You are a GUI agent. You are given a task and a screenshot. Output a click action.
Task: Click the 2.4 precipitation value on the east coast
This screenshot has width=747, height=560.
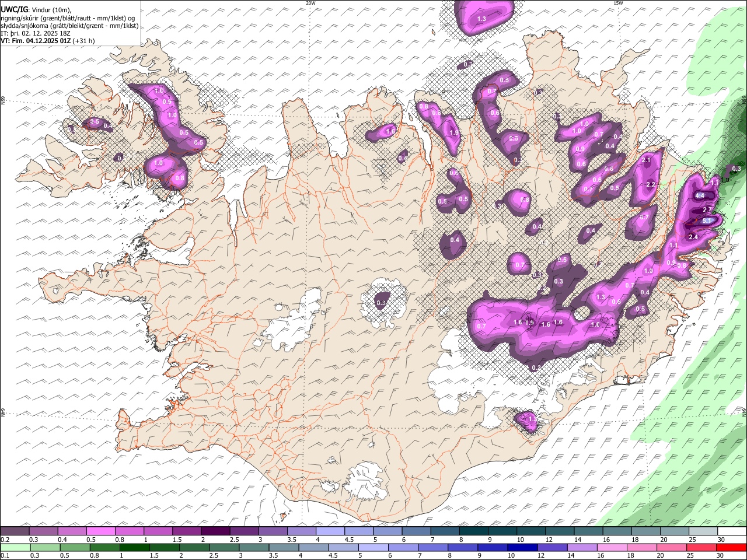[x=694, y=237]
